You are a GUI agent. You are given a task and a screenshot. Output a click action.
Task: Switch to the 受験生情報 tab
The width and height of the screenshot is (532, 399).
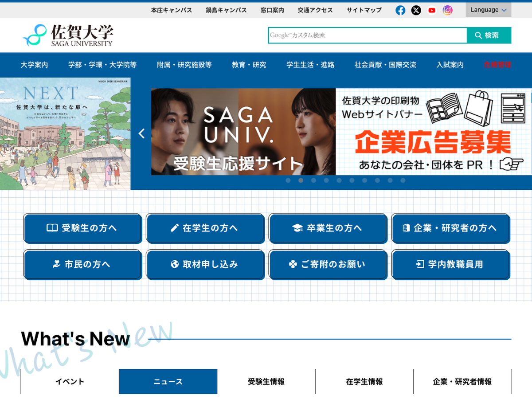coord(266,382)
